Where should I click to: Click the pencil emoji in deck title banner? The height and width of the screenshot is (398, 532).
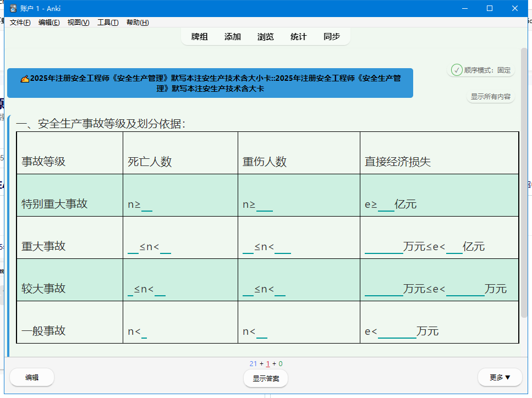pos(25,79)
